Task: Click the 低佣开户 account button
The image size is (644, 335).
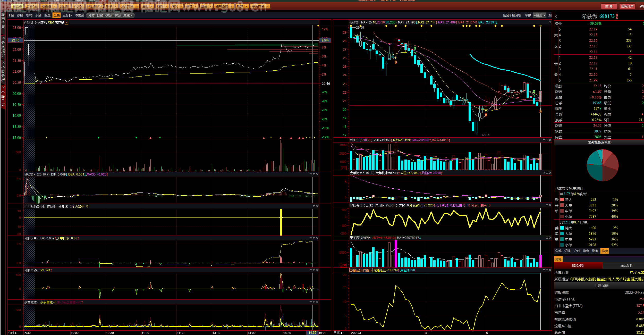Action: [x=627, y=6]
